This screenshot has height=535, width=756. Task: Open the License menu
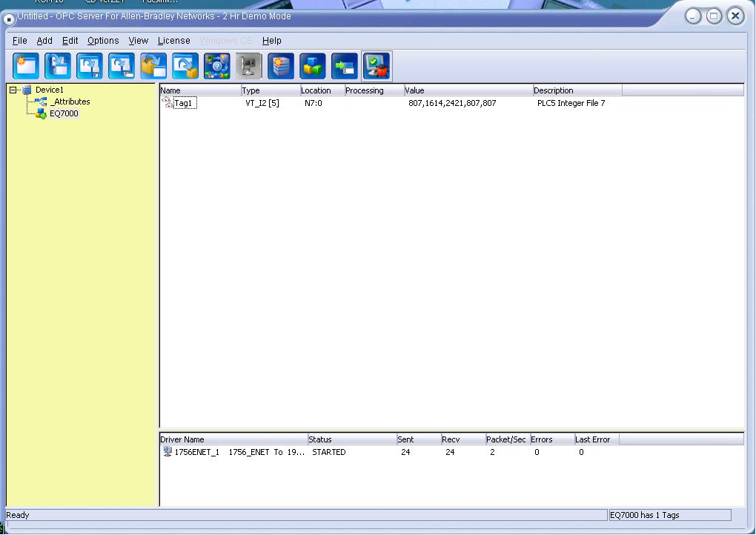(x=174, y=41)
